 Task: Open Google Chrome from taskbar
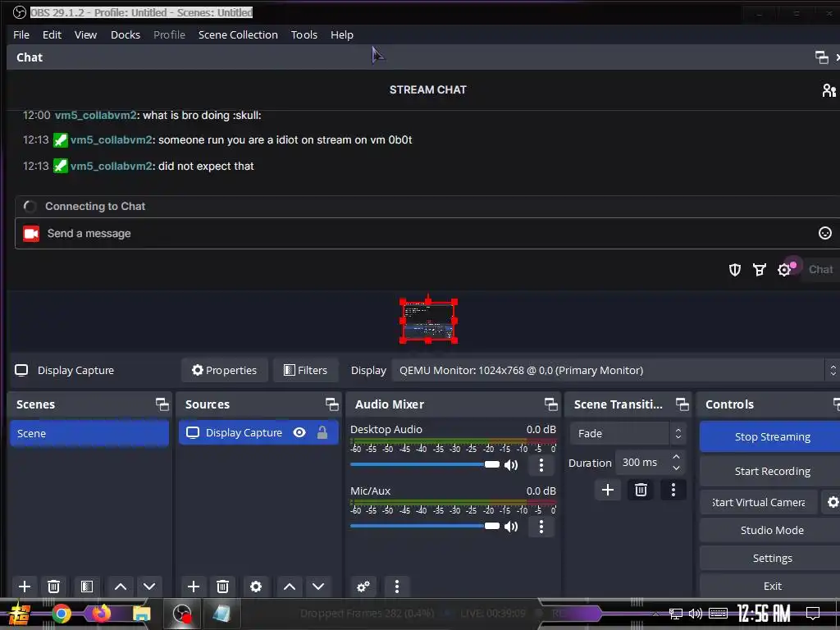(x=62, y=614)
